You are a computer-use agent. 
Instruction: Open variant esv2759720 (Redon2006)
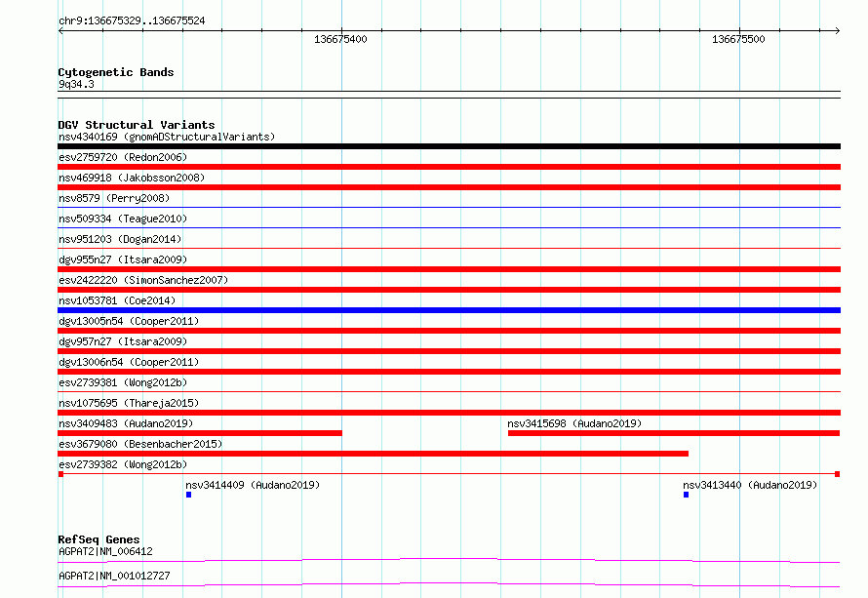(x=123, y=157)
